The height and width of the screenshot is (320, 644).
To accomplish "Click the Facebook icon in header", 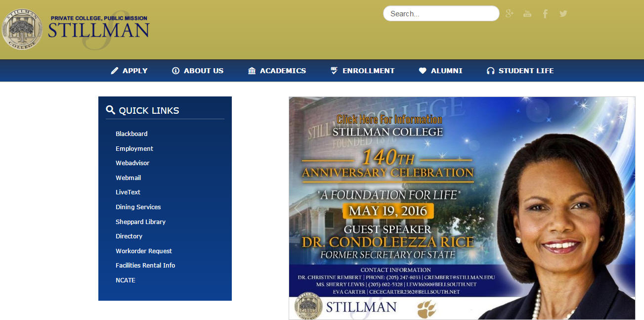I will [545, 14].
